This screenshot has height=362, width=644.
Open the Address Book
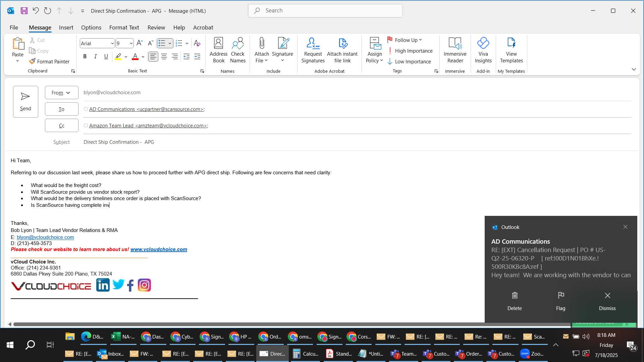(x=218, y=50)
